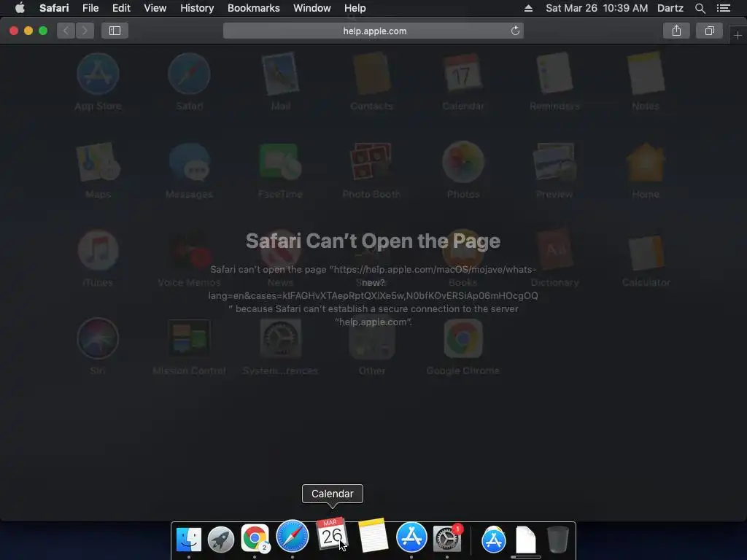The height and width of the screenshot is (560, 747).
Task: Open the Apple menu
Action: [x=20, y=8]
